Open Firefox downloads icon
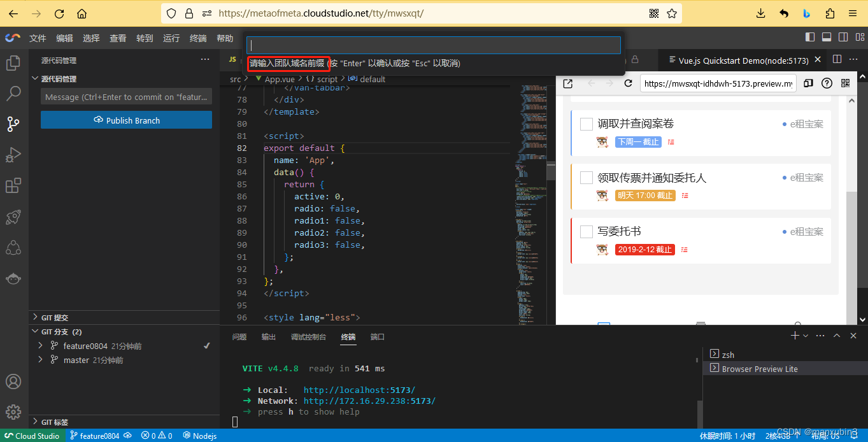The height and width of the screenshot is (442, 868). tap(760, 13)
